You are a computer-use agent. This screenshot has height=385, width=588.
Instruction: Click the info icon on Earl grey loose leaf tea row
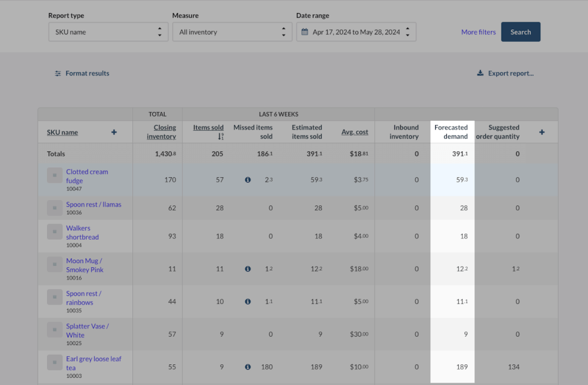click(248, 367)
